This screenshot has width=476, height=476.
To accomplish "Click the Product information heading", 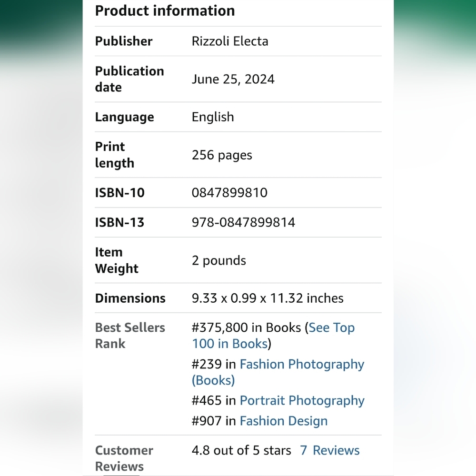I will (x=165, y=11).
